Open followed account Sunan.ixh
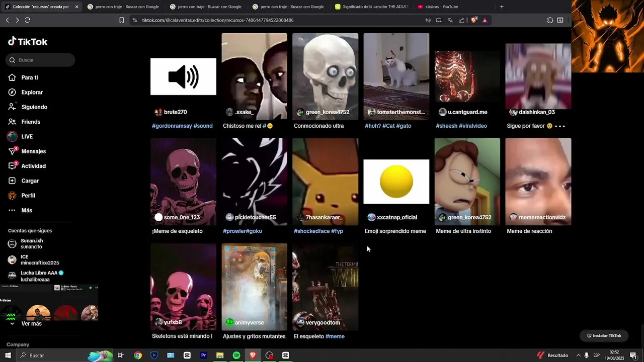 point(32,244)
